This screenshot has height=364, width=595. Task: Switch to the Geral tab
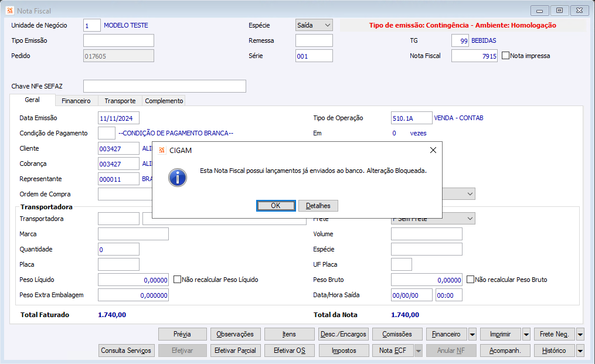tap(32, 100)
